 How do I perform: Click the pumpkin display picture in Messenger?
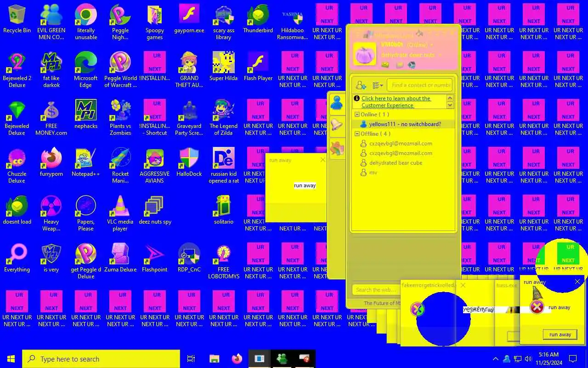[365, 54]
